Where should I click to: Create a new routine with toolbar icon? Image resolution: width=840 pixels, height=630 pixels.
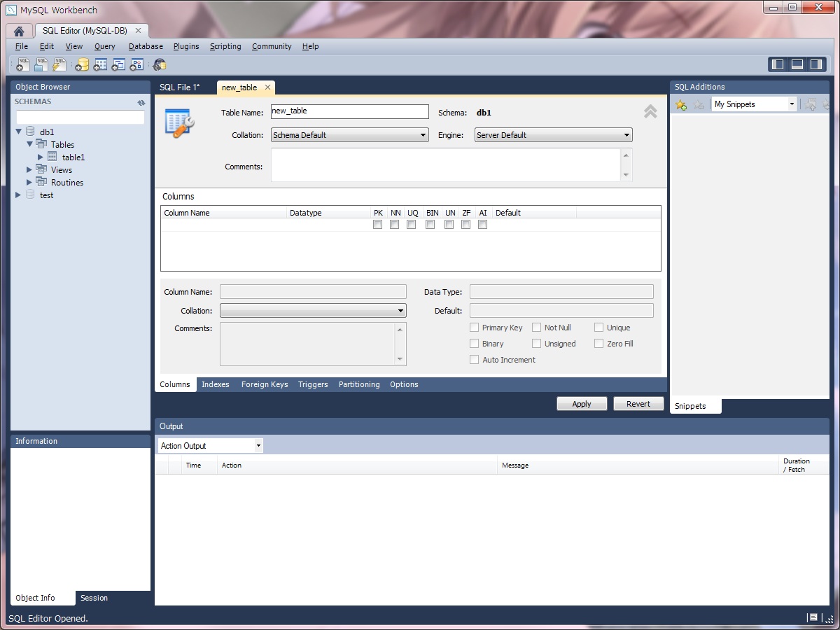[x=136, y=64]
